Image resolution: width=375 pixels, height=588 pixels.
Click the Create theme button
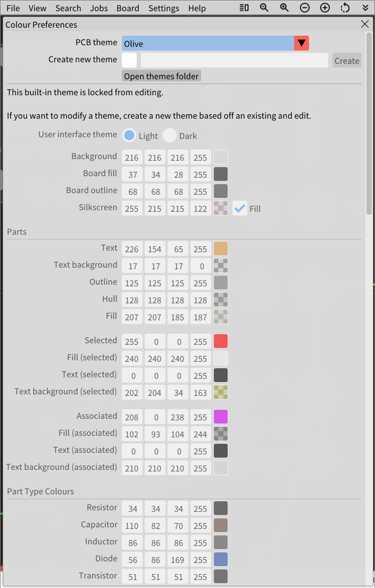pyautogui.click(x=346, y=60)
